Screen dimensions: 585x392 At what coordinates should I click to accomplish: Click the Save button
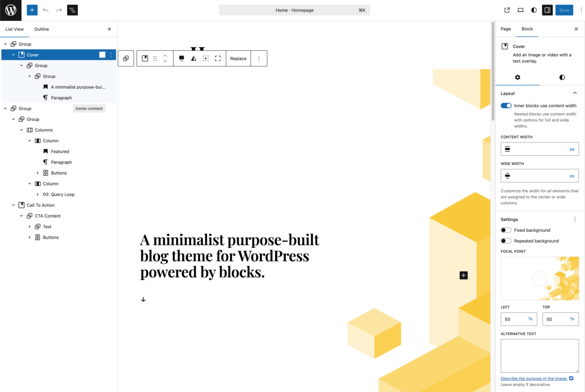coord(564,10)
